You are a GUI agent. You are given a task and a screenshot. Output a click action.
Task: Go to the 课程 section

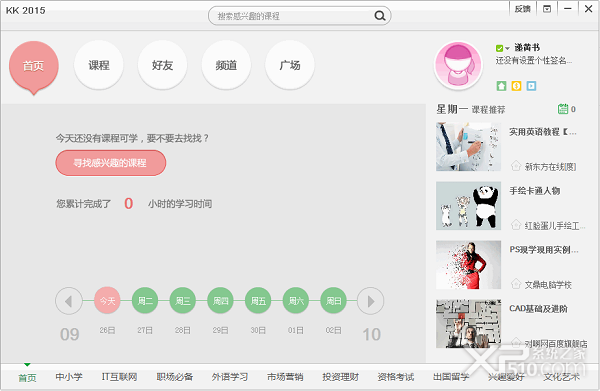tap(99, 65)
